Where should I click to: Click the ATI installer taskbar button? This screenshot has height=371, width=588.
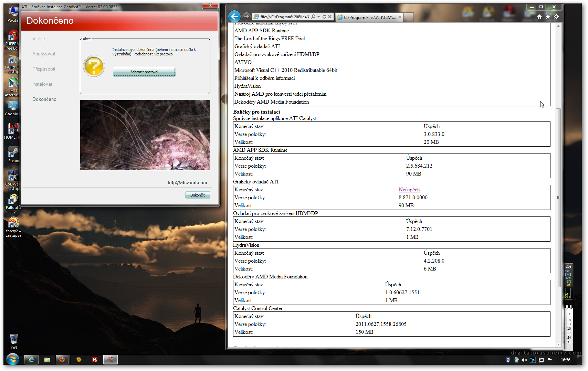[111, 360]
